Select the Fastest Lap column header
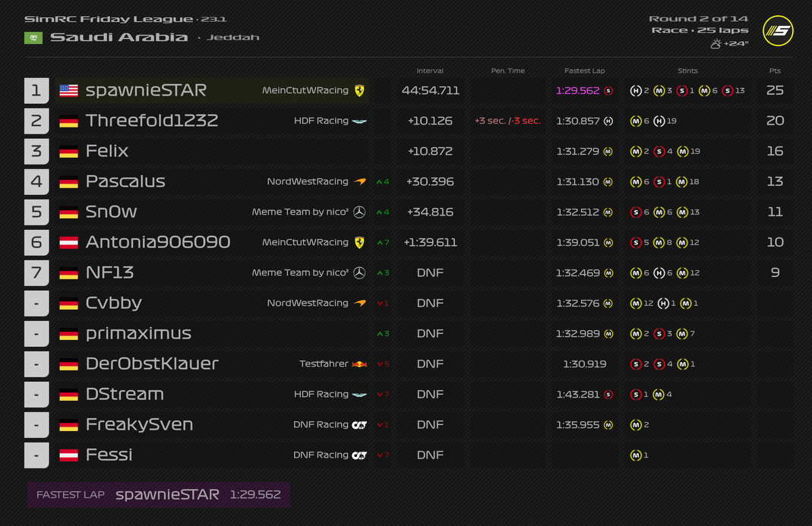 tap(584, 71)
